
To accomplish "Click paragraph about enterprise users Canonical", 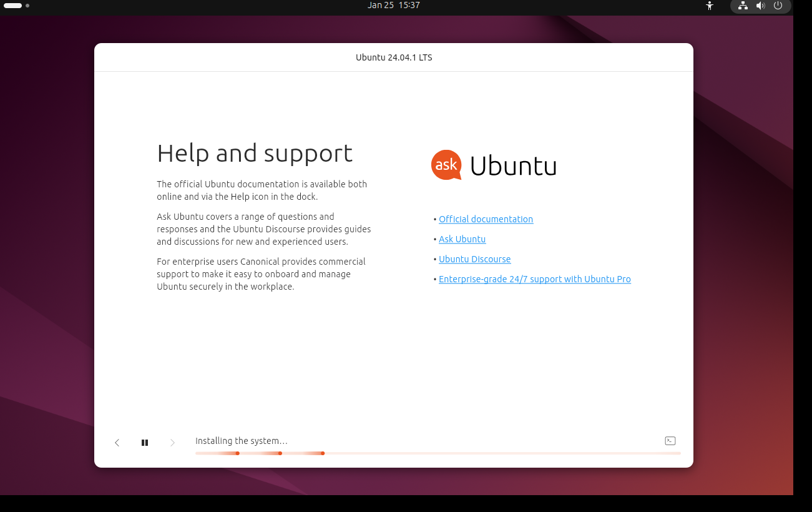I will [x=262, y=274].
